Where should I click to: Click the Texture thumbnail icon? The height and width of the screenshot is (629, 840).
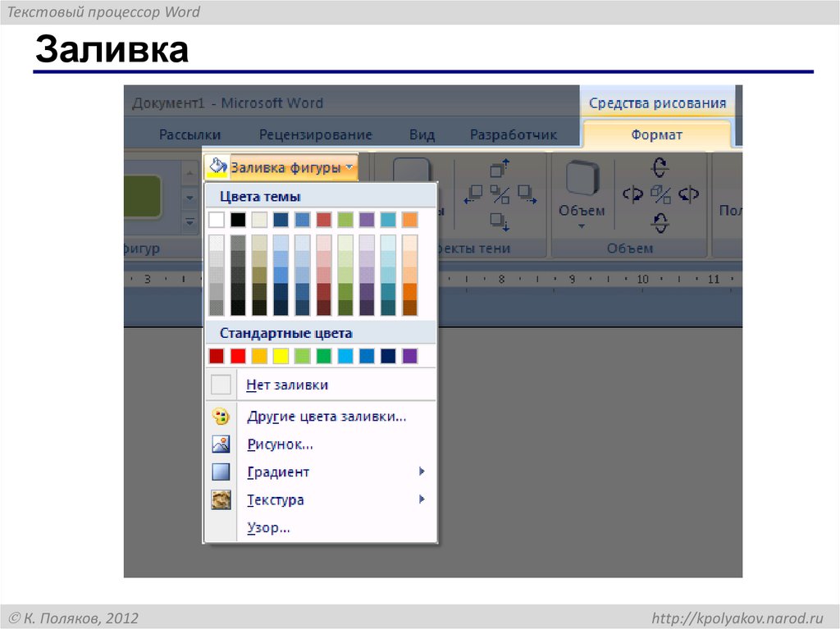click(221, 500)
